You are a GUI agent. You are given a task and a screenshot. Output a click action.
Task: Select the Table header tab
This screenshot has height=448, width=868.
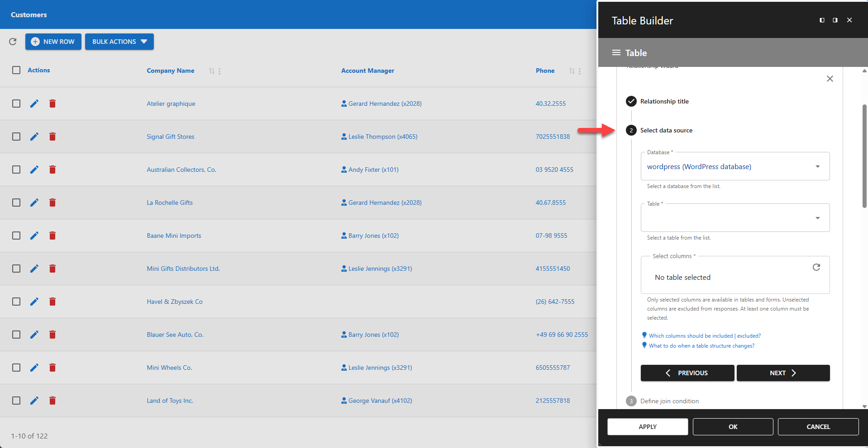(x=636, y=52)
